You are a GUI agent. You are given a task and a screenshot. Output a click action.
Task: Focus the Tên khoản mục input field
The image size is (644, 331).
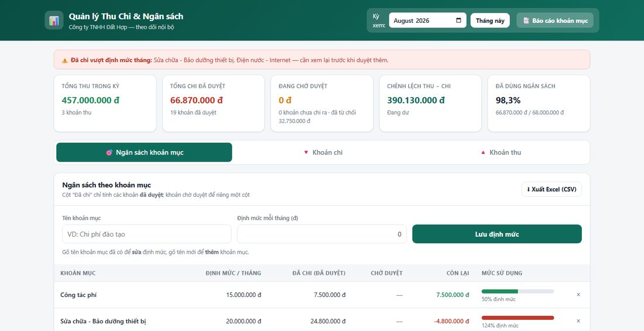pyautogui.click(x=146, y=234)
